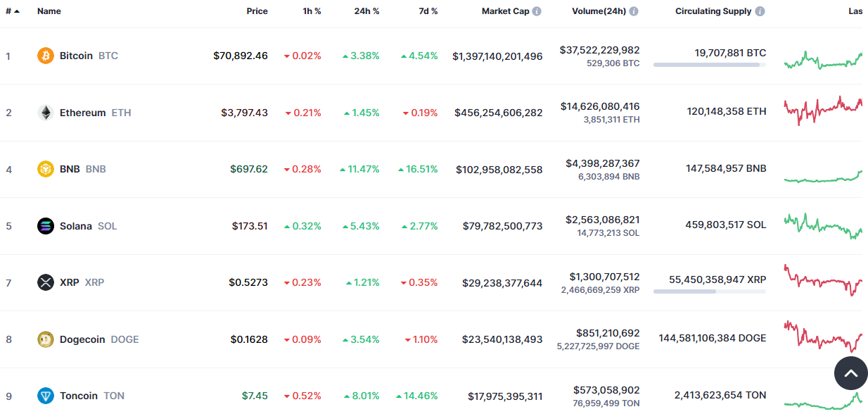Open Dogecoin 7-day price chart thumbnail
The width and height of the screenshot is (868, 414).
(x=823, y=336)
